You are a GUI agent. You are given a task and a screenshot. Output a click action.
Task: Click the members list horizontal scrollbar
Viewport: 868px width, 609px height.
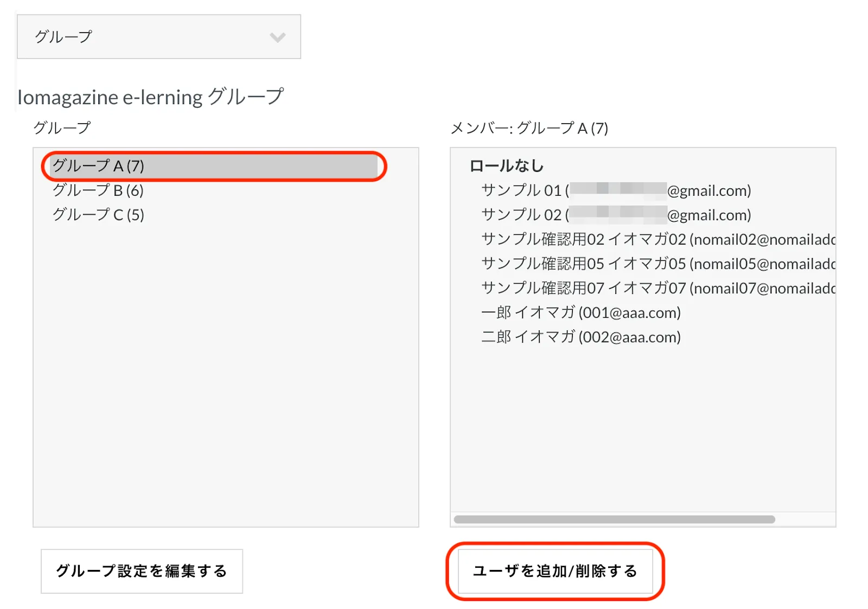point(614,520)
